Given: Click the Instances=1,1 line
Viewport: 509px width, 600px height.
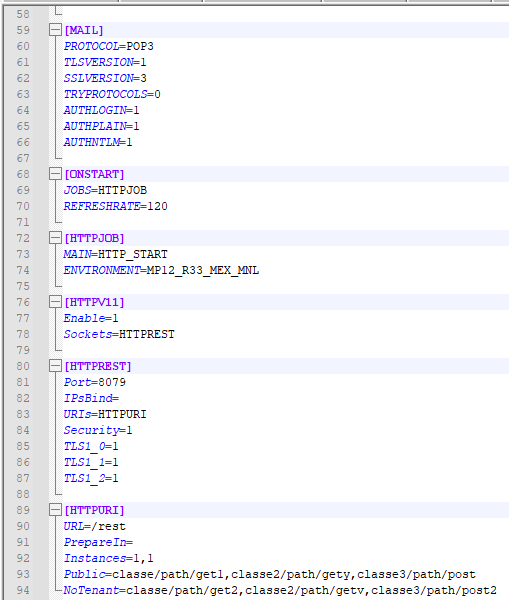Looking at the screenshot, I should click(x=109, y=558).
